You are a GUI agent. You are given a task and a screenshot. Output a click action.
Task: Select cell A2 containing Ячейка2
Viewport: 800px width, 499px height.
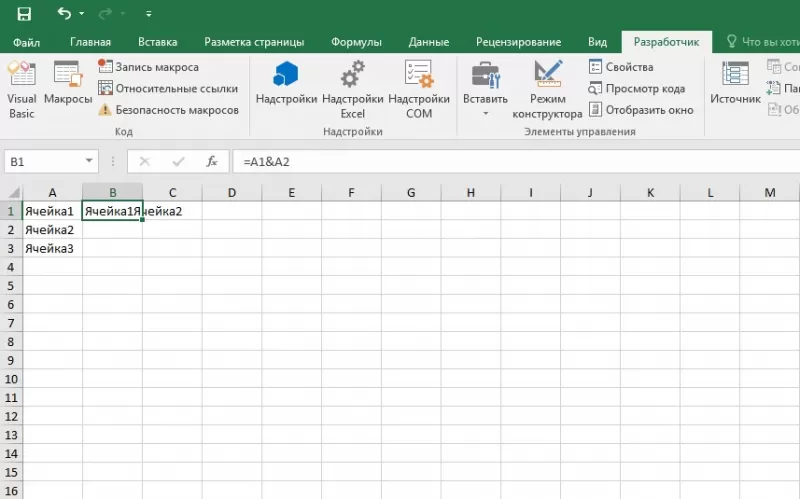coord(52,230)
